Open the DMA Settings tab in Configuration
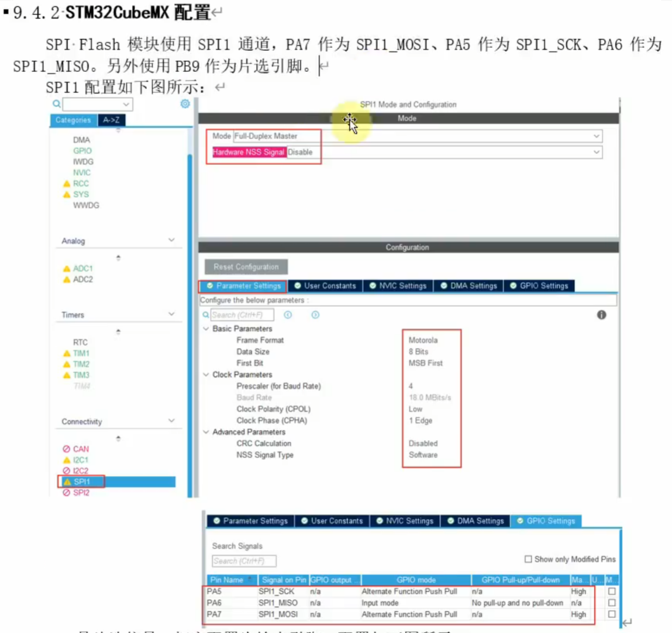Image resolution: width=672 pixels, height=633 pixels. tap(469, 286)
